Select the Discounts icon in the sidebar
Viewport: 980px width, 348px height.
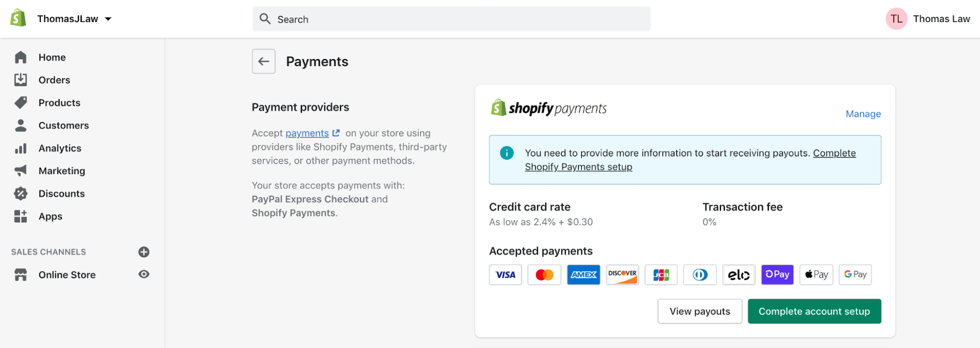21,193
